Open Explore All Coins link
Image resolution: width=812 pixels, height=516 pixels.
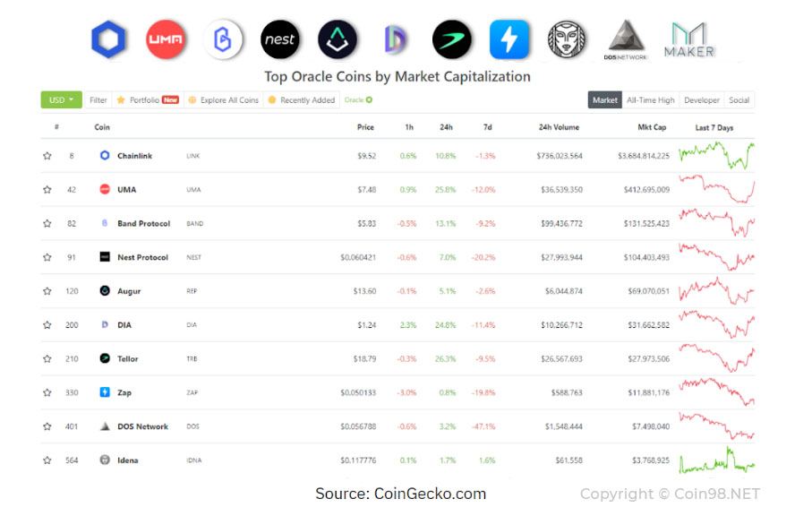[x=223, y=100]
